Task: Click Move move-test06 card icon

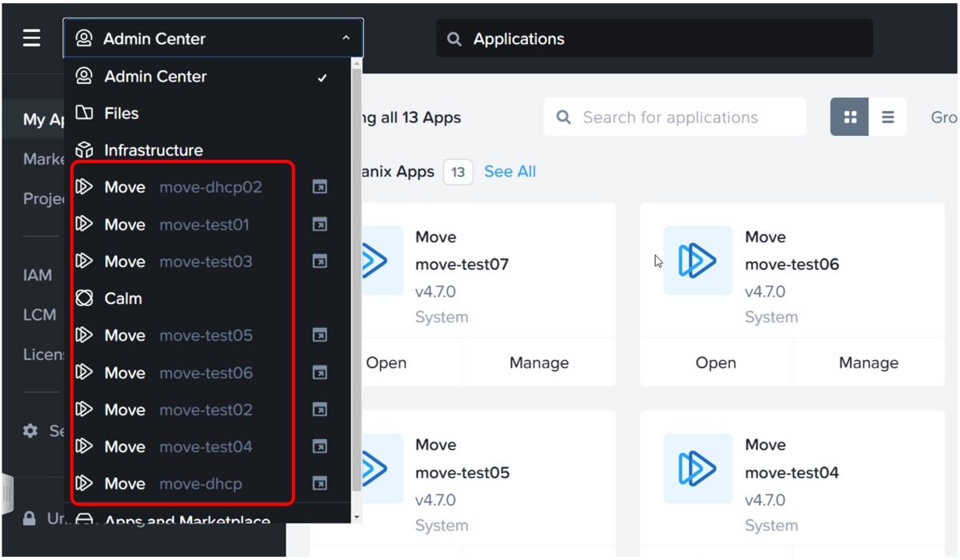Action: tap(698, 261)
